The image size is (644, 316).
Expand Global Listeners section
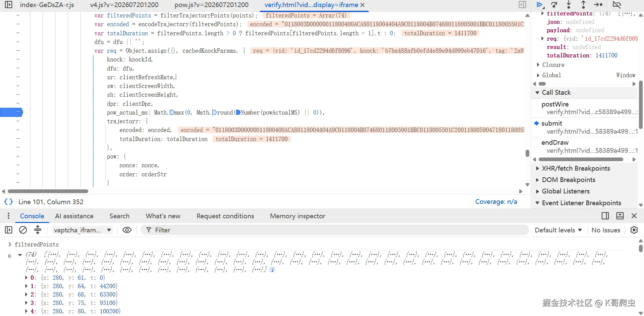537,191
